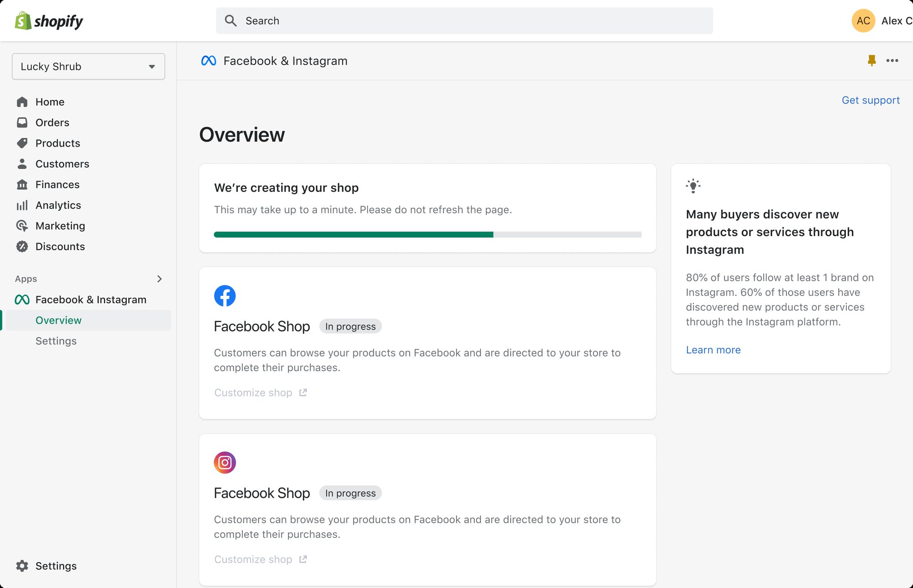Click the lightbulb tip icon
913x588 pixels.
[693, 186]
